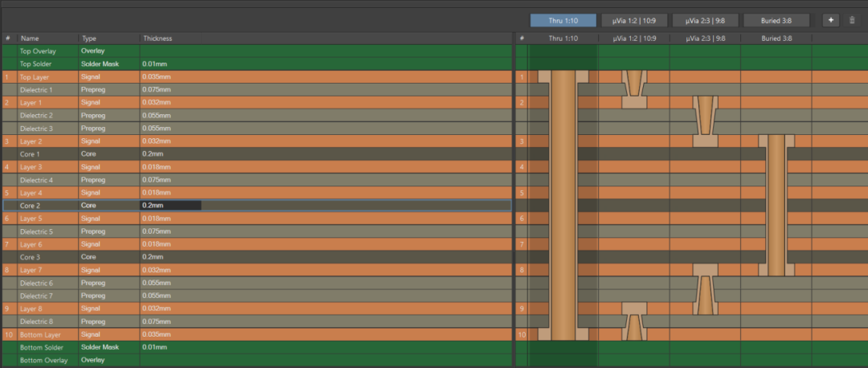Click the Thru 1:10 column header
This screenshot has width=868, height=368.
point(563,39)
